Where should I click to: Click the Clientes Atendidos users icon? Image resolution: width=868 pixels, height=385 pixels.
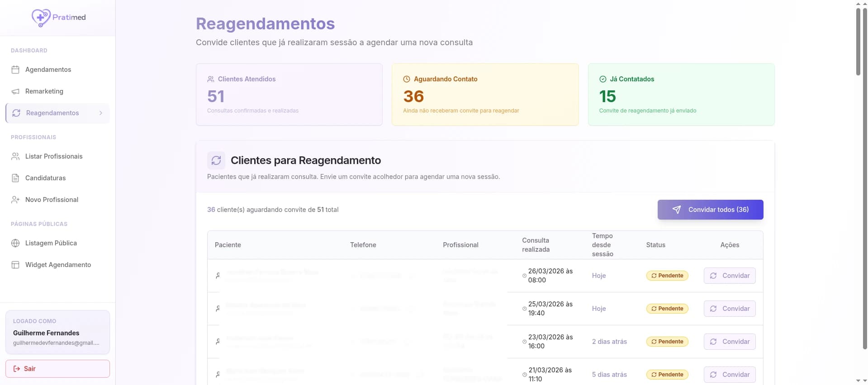pyautogui.click(x=211, y=79)
